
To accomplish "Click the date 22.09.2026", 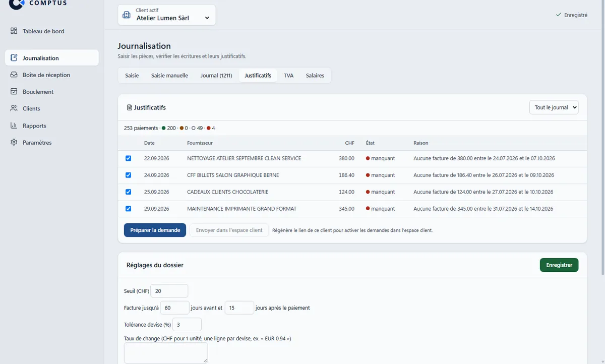I will 156,158.
